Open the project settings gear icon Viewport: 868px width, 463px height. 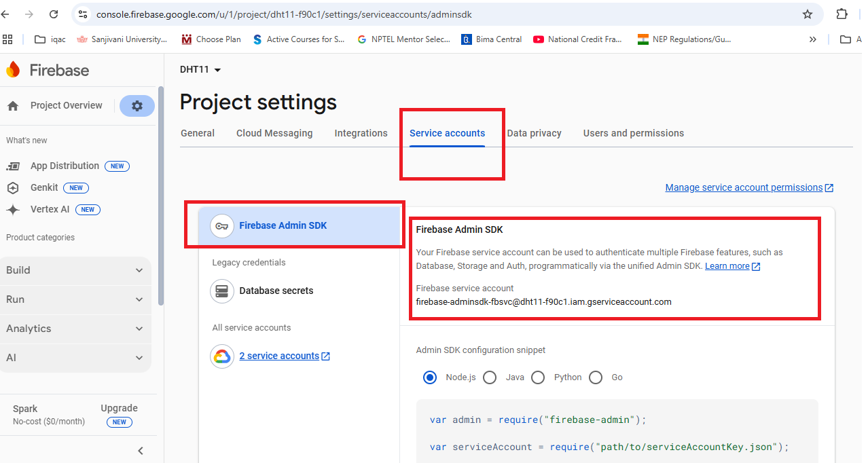point(137,106)
